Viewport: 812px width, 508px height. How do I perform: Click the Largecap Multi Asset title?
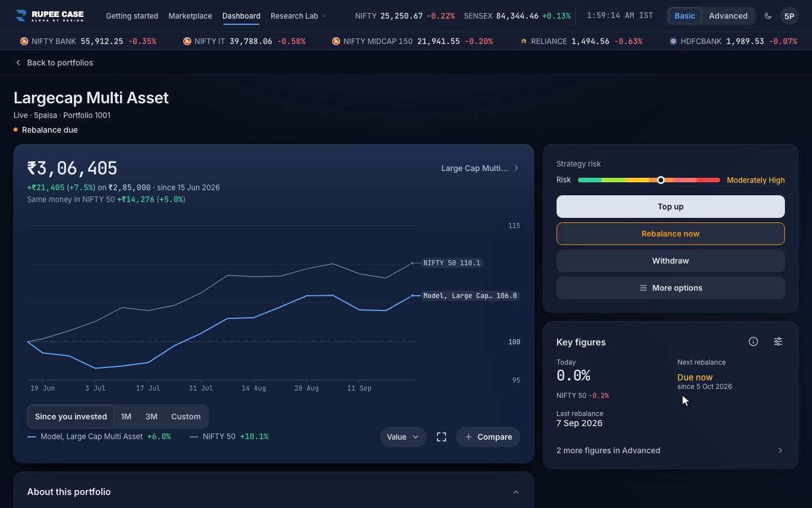pyautogui.click(x=91, y=98)
